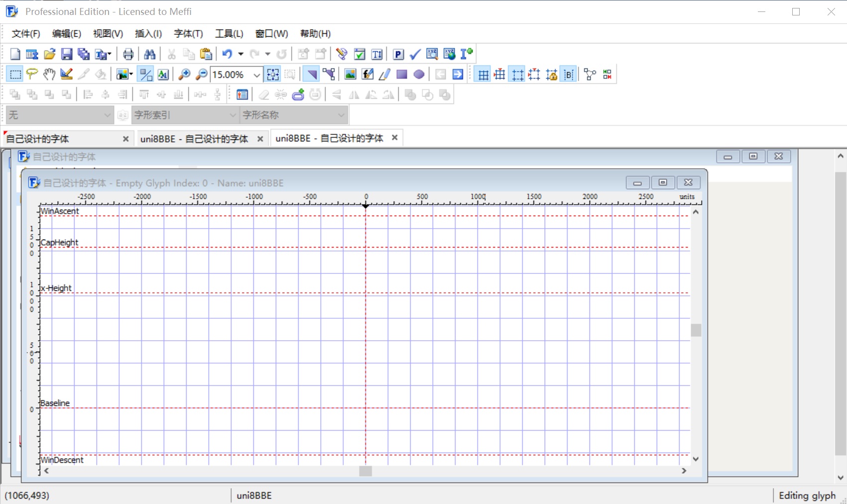Click the Preview panel P icon

click(x=398, y=54)
